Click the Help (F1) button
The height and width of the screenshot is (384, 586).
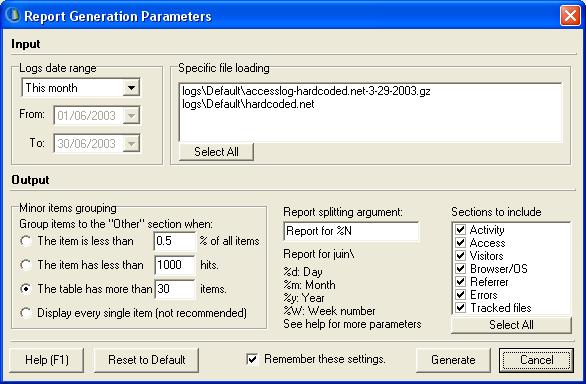point(47,360)
